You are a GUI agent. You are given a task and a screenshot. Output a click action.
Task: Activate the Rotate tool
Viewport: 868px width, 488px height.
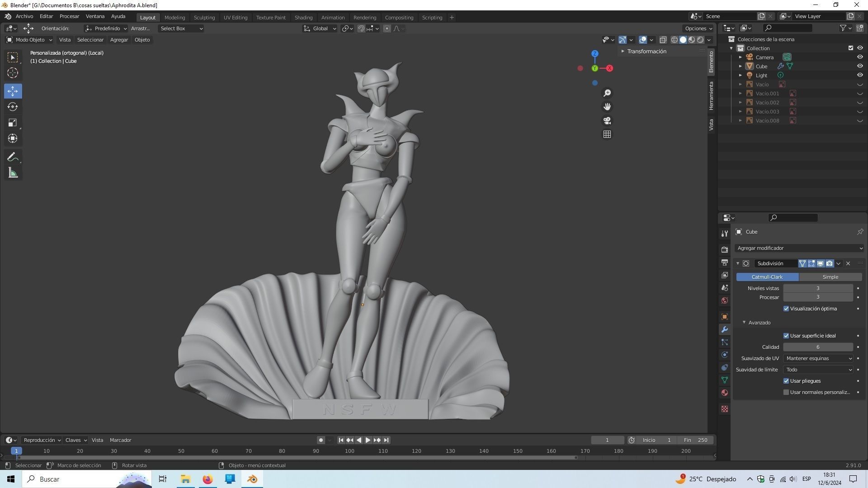pos(13,107)
